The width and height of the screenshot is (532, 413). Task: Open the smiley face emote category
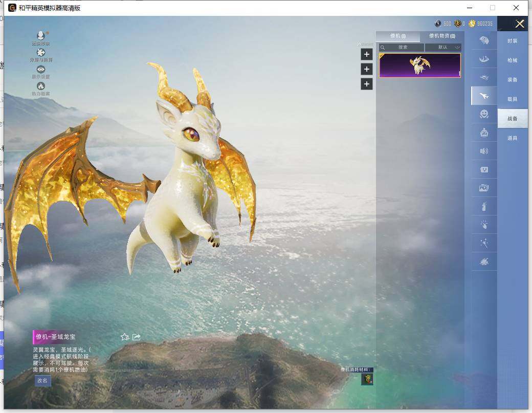click(484, 114)
